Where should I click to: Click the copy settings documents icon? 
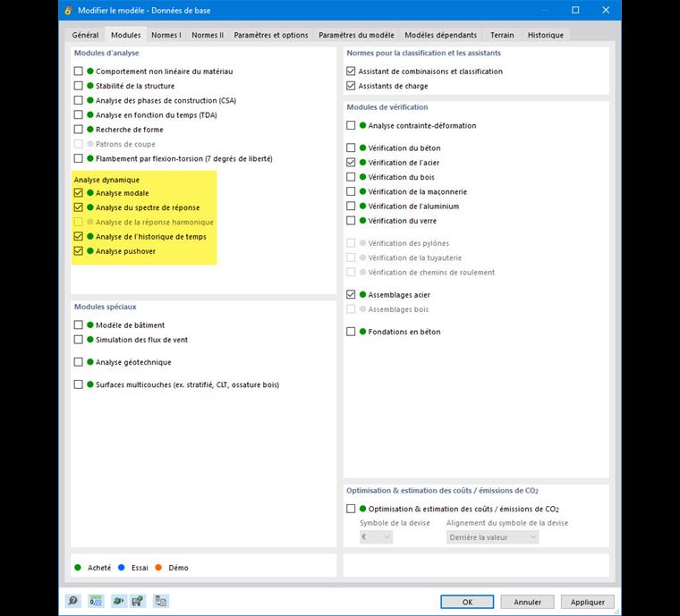tap(161, 601)
